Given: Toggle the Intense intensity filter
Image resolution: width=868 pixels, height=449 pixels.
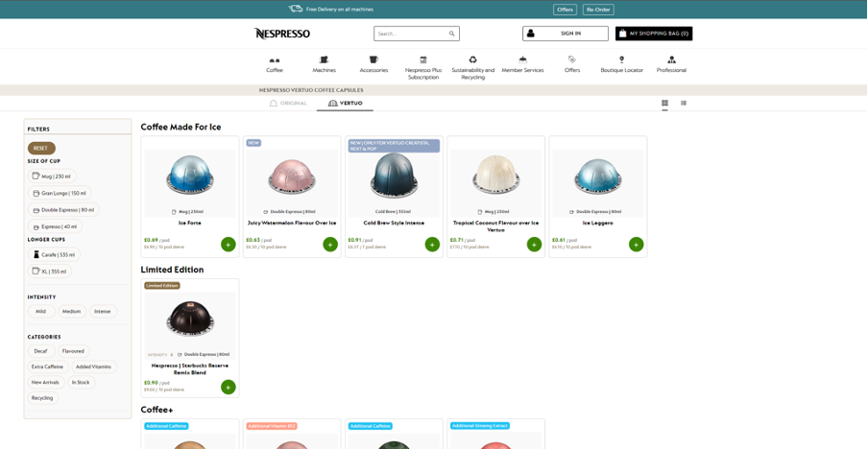Looking at the screenshot, I should pyautogui.click(x=103, y=312).
